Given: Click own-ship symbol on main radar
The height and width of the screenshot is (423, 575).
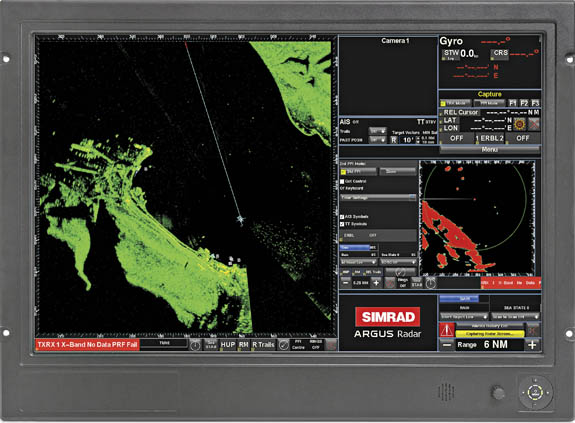Looking at the screenshot, I should pyautogui.click(x=240, y=219).
